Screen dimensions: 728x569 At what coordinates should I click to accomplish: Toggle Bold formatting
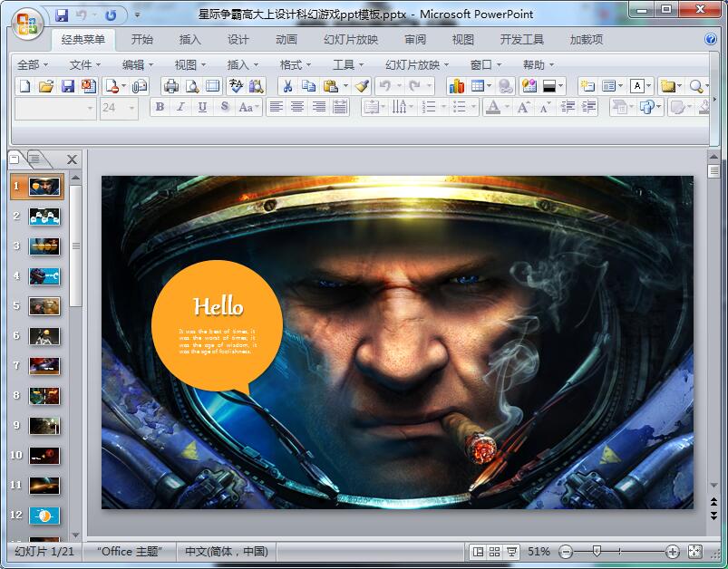160,107
